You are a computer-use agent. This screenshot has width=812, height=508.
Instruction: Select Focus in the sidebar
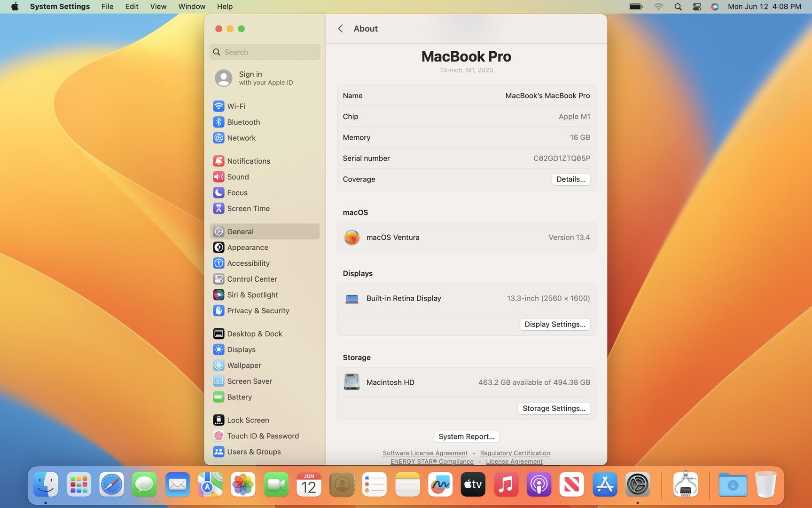pyautogui.click(x=237, y=193)
